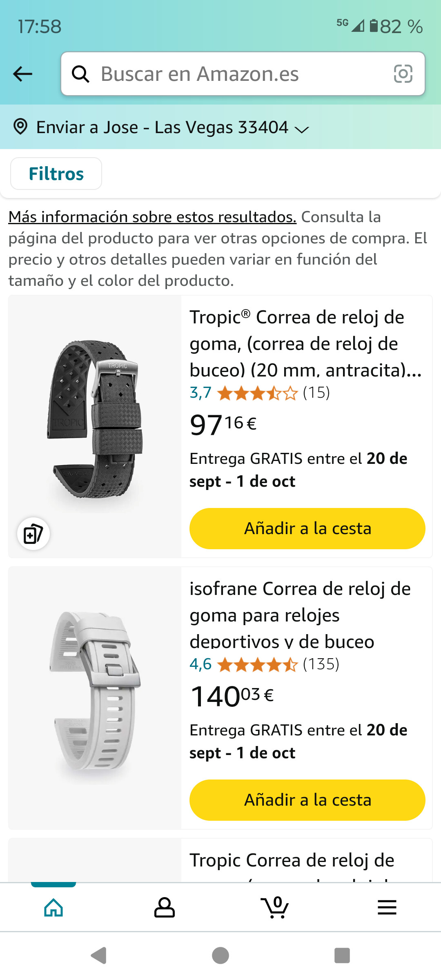Open the hamburger menu icon
441x980 pixels.
(x=387, y=907)
